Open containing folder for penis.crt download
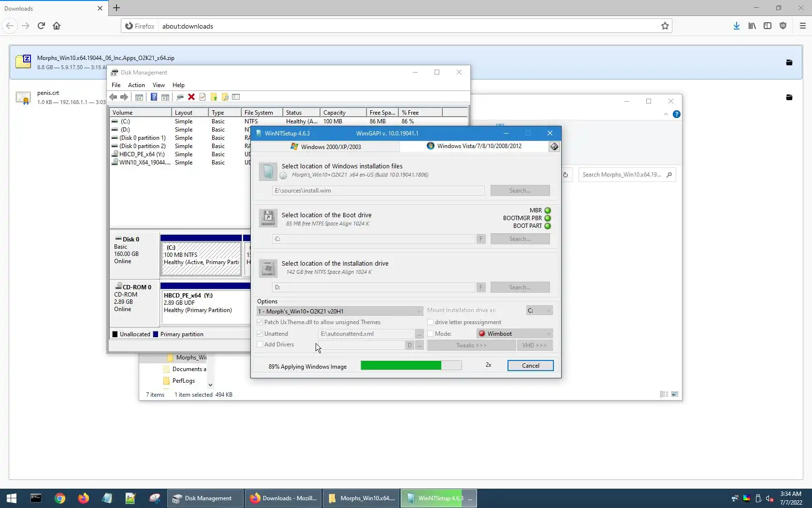Screen dimensions: 812x508 [789, 97]
